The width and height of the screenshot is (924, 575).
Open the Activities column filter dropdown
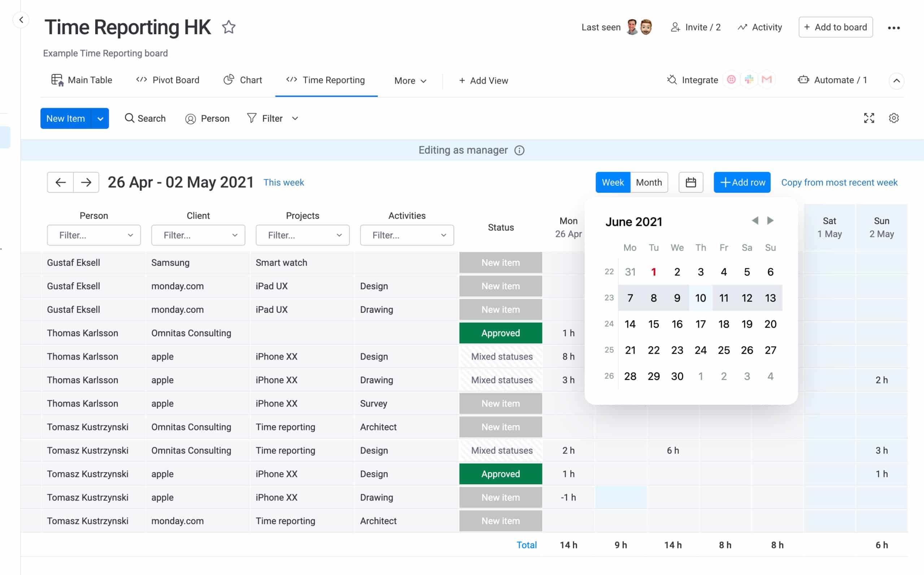pos(407,235)
